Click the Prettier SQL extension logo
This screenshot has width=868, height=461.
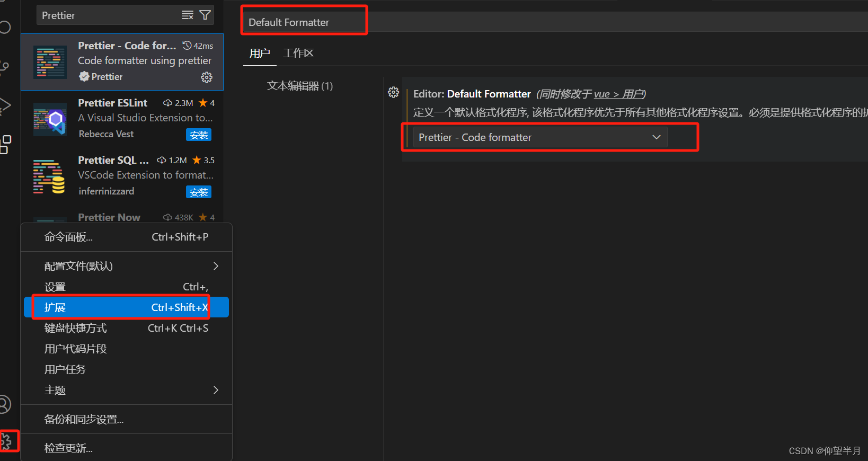[x=50, y=177]
